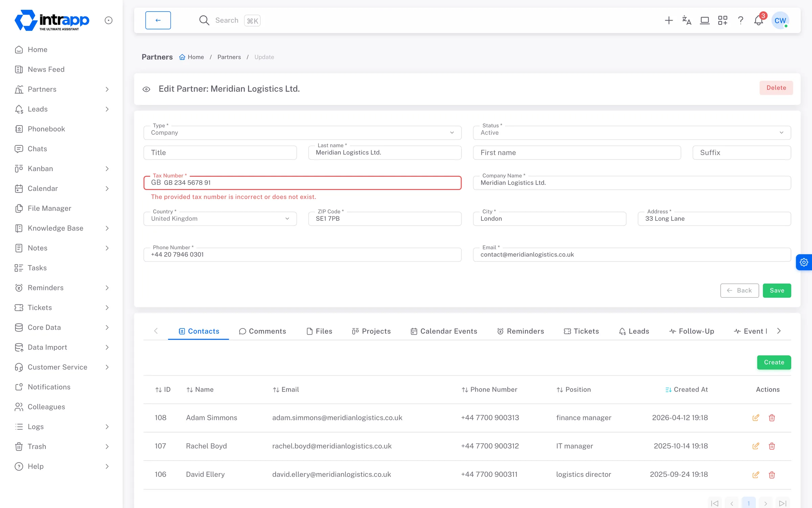Expand Leads submenu in sidebar
This screenshot has height=508, width=812.
[x=107, y=109]
